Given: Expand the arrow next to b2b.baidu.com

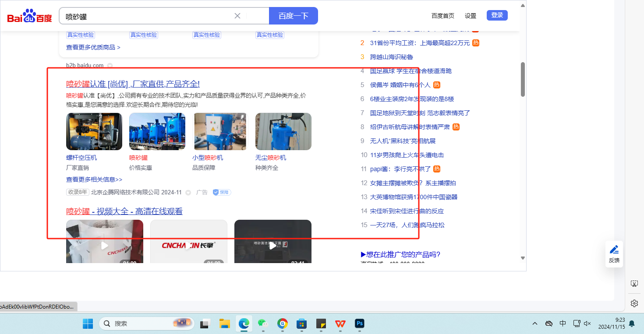Looking at the screenshot, I should coord(110,66).
